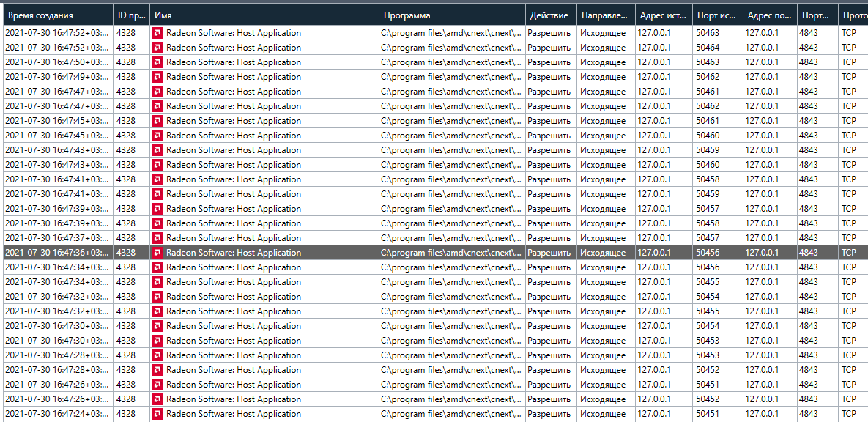Click source port 50463 in 16:47:50 row

(718, 62)
